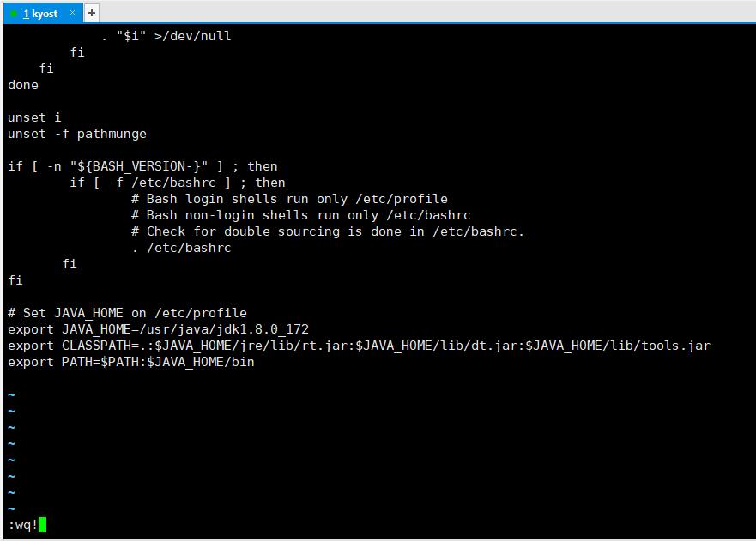
Task: Click the 'export PATH=$PATH:$JAVA_HOME/bin' line
Action: (x=131, y=363)
